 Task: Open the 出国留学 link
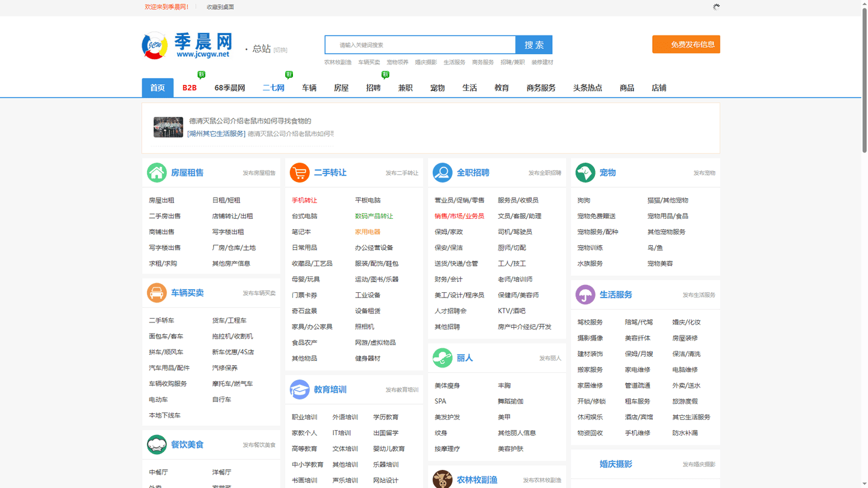pos(386,433)
